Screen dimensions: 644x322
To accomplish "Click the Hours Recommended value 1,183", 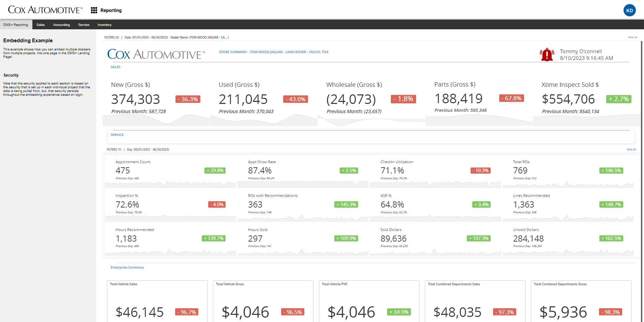I will point(126,239).
